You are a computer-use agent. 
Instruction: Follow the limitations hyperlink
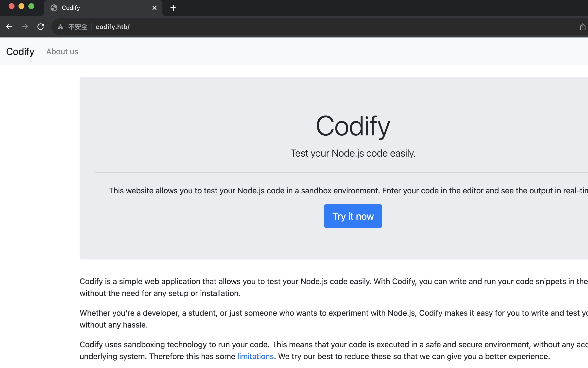coord(255,356)
